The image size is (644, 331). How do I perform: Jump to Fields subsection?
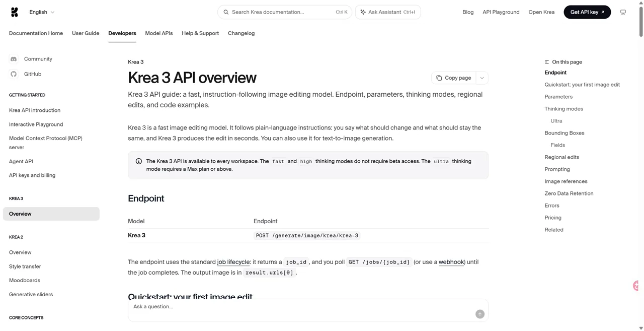click(x=557, y=145)
